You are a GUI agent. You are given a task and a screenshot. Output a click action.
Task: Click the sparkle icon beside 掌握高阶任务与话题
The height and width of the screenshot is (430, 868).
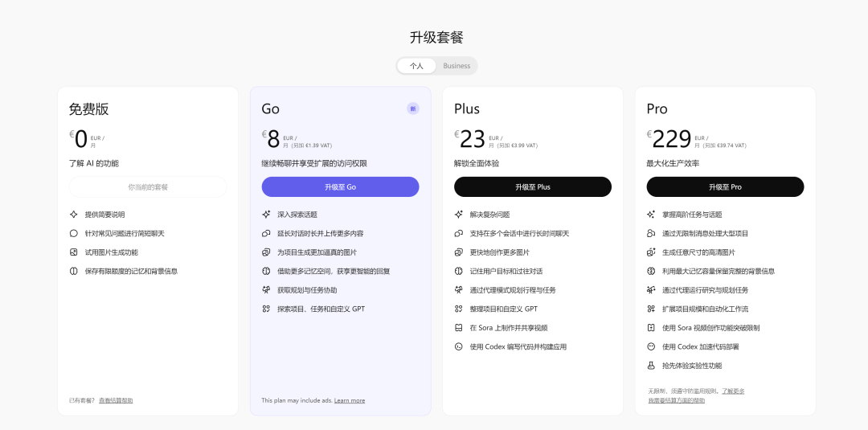click(x=651, y=215)
